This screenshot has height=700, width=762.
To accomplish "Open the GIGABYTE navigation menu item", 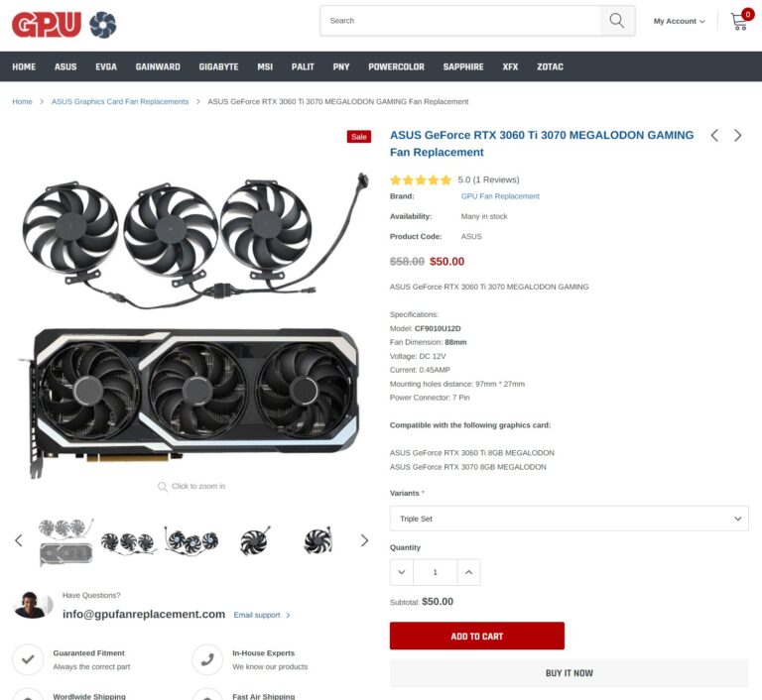I will pyautogui.click(x=218, y=67).
